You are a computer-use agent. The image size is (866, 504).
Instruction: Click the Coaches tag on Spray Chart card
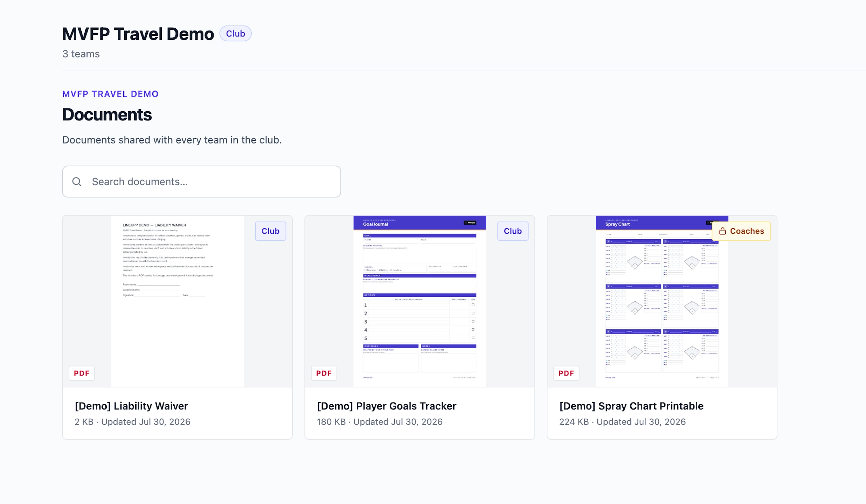point(741,231)
